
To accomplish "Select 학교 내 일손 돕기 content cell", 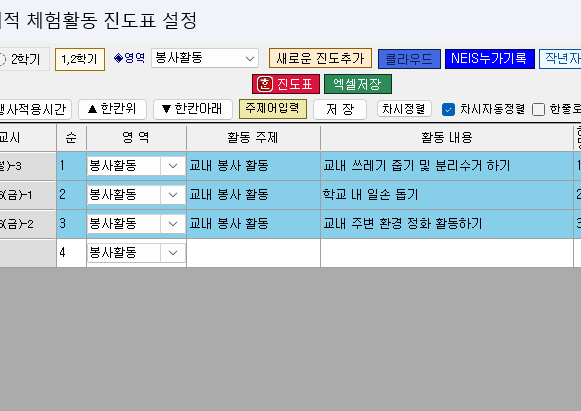I will click(447, 195).
